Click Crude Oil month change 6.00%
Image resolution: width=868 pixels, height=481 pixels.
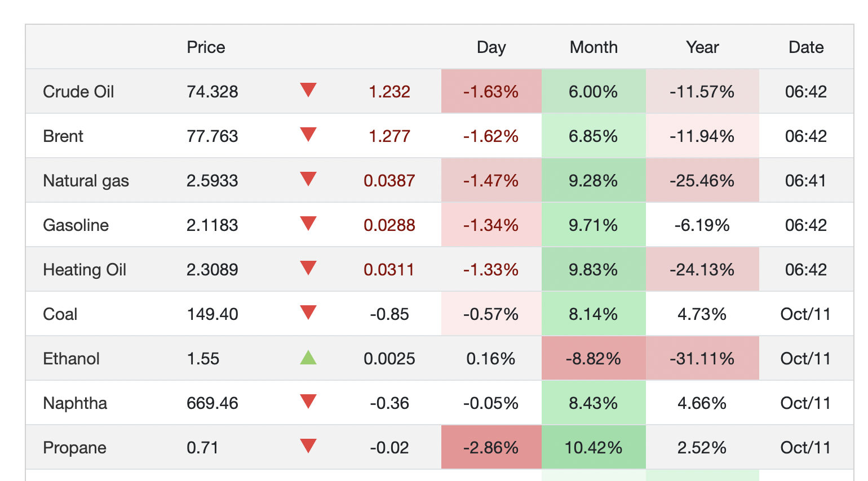pyautogui.click(x=594, y=91)
